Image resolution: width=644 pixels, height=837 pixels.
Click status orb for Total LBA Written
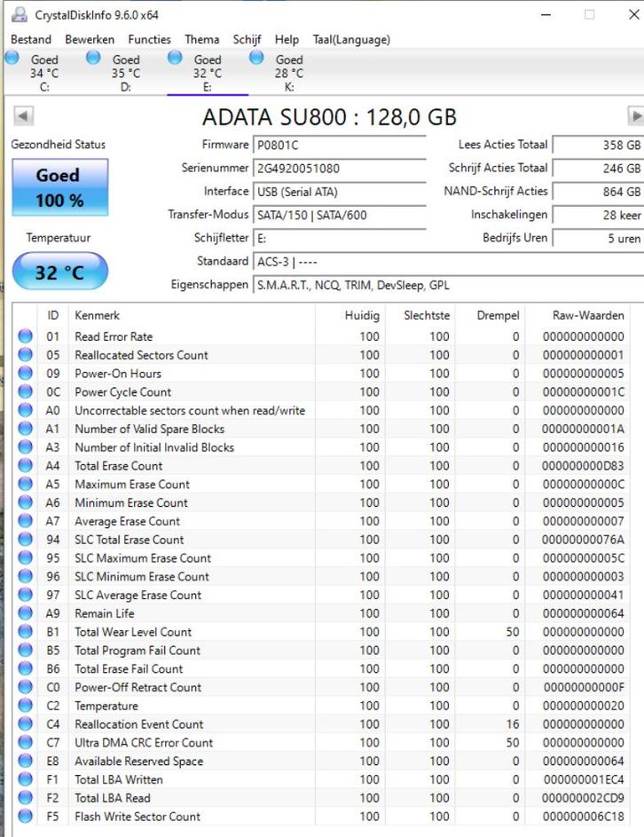coord(25,779)
